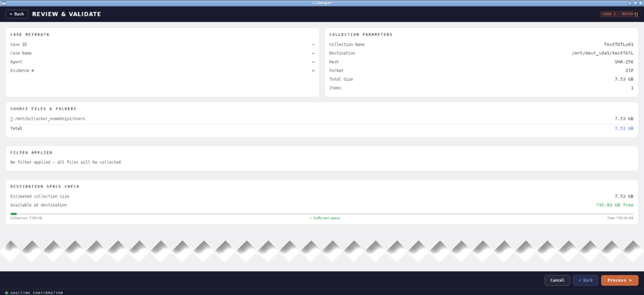
Task: Click the Collection: 7.53 GB caption
Action: click(26, 218)
